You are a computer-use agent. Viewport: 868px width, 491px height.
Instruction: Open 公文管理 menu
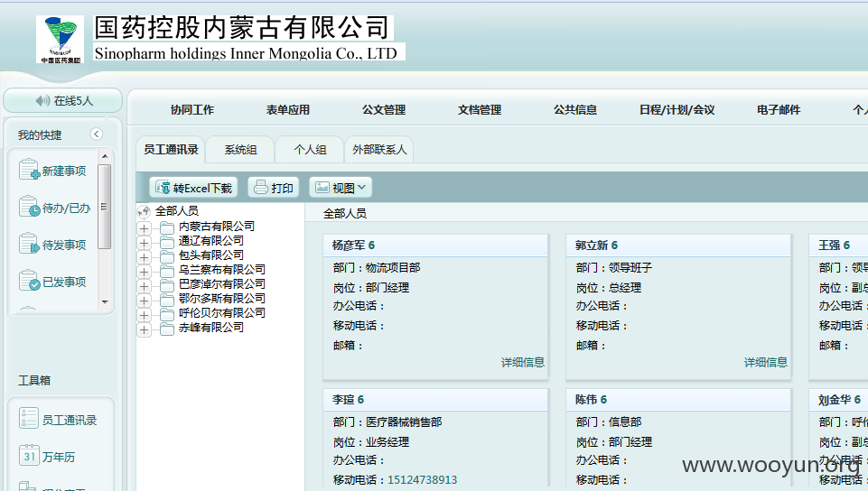pos(384,109)
